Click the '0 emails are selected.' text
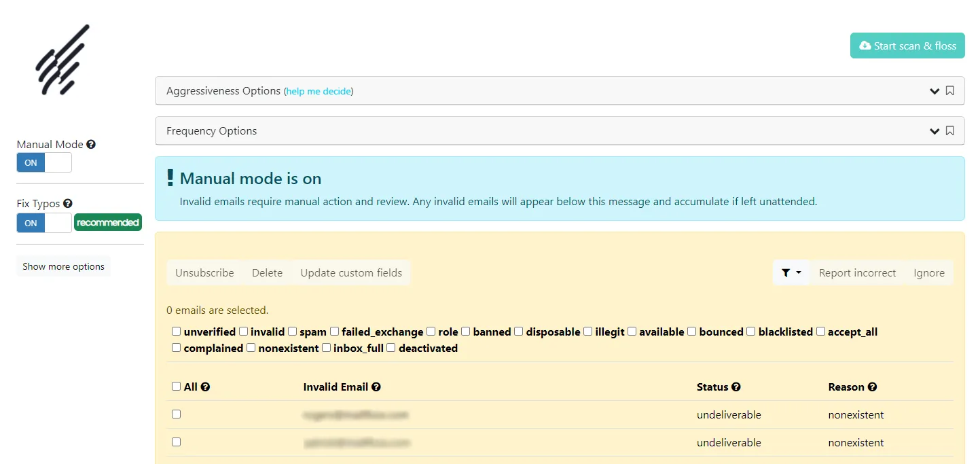Image resolution: width=980 pixels, height=464 pixels. click(x=217, y=310)
